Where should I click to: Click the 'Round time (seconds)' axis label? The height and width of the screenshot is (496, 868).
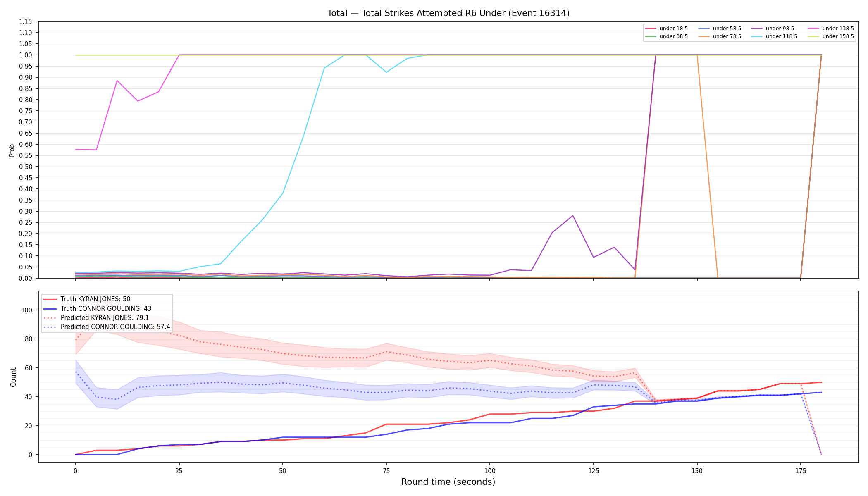[x=448, y=482]
